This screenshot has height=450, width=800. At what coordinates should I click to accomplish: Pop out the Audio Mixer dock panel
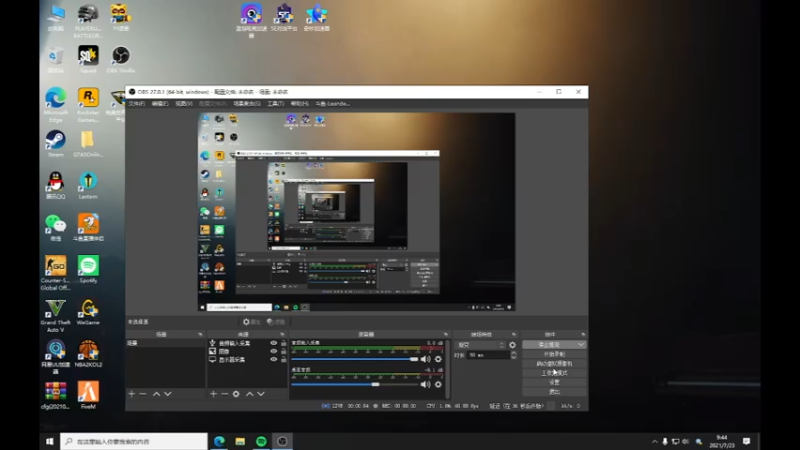pos(445,334)
